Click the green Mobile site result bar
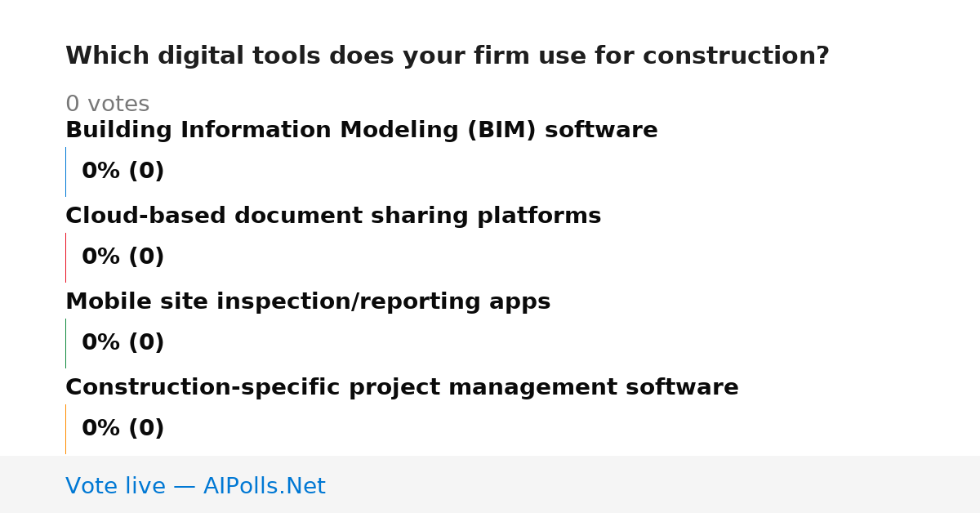The image size is (980, 513). click(x=65, y=343)
